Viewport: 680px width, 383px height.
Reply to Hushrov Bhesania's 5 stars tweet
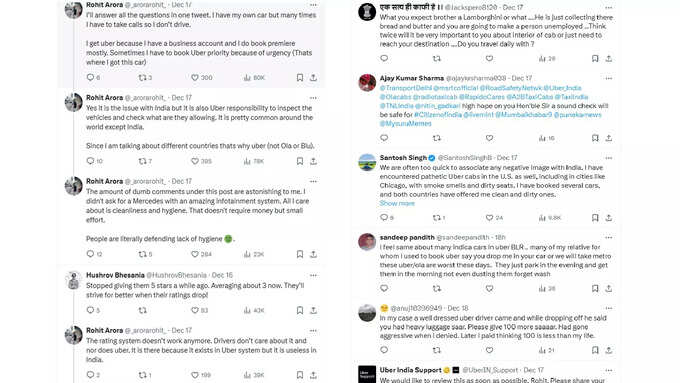pyautogui.click(x=90, y=310)
